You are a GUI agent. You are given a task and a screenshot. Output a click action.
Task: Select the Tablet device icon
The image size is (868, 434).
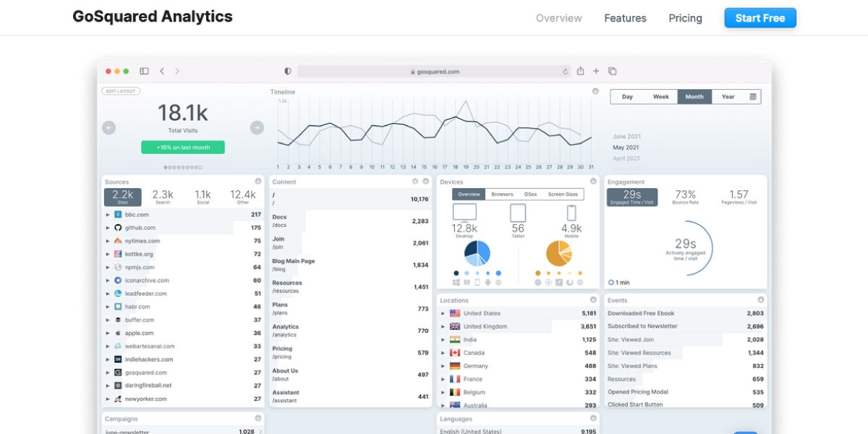tap(518, 213)
